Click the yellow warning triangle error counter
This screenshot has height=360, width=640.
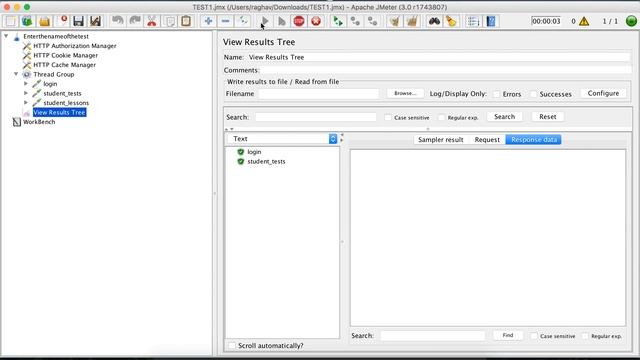(584, 21)
